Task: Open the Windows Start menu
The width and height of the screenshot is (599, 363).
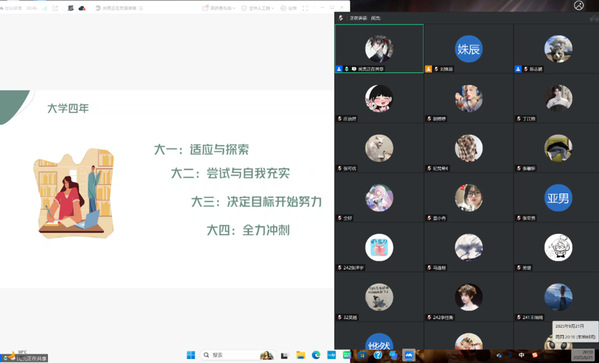Action: (191, 355)
